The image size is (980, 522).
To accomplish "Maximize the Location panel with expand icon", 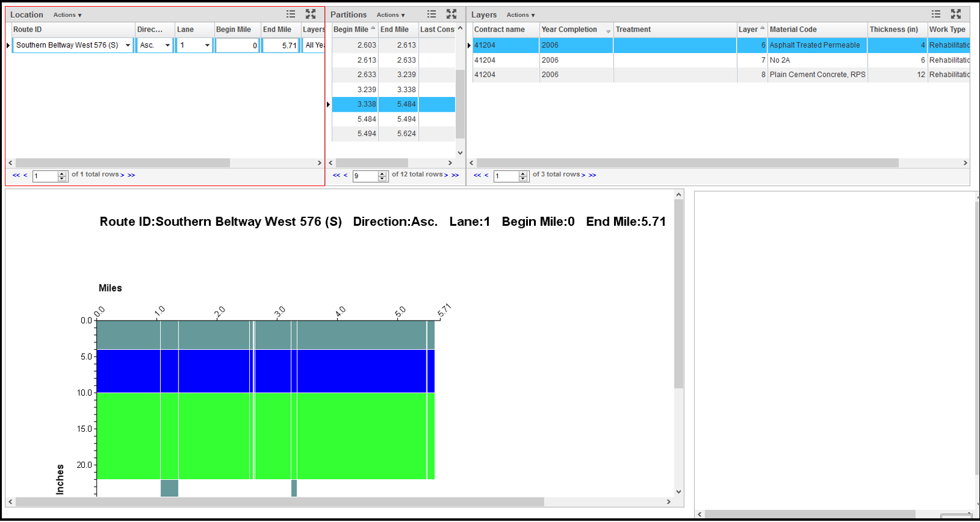I will point(310,14).
